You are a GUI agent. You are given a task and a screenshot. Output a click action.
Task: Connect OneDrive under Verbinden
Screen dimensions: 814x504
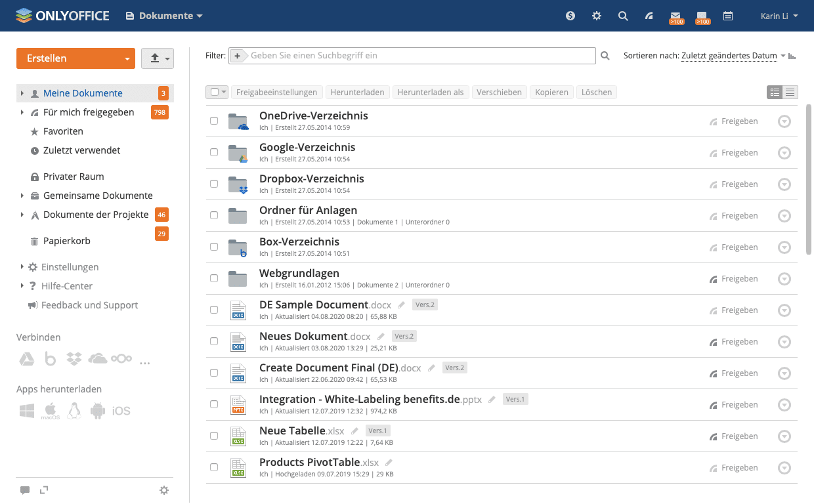click(x=98, y=358)
